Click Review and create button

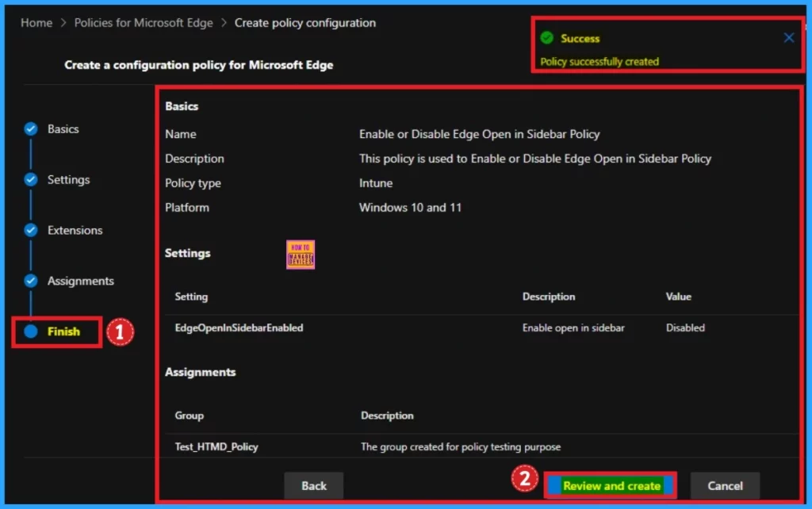(x=611, y=486)
